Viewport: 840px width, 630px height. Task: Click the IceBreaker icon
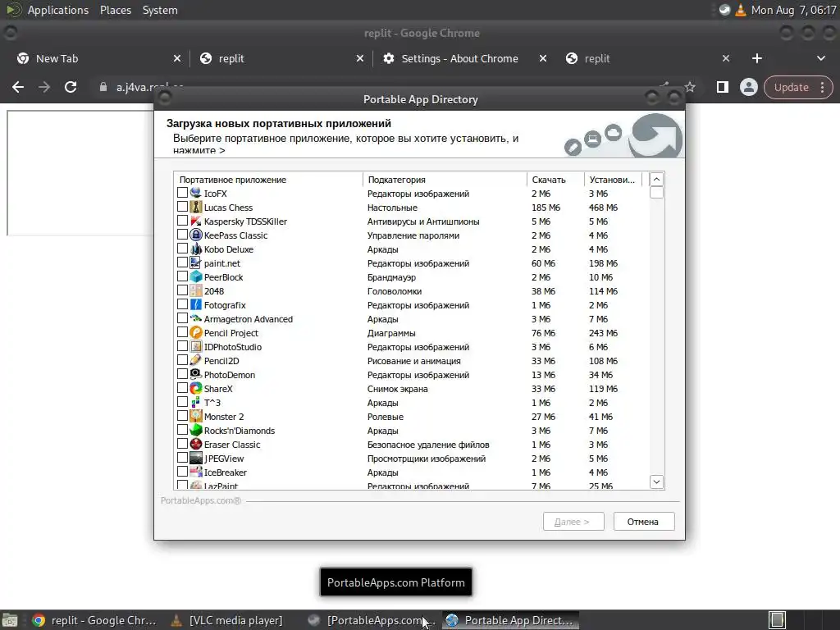click(196, 472)
